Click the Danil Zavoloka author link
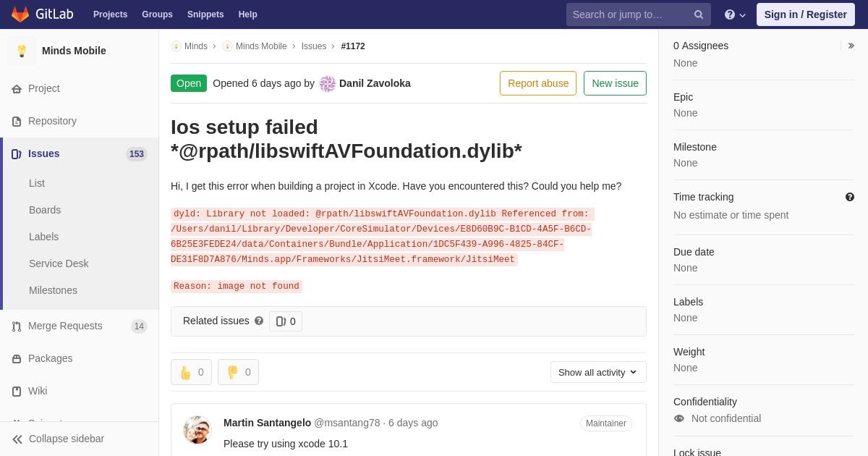This screenshot has height=456, width=868. tap(375, 83)
